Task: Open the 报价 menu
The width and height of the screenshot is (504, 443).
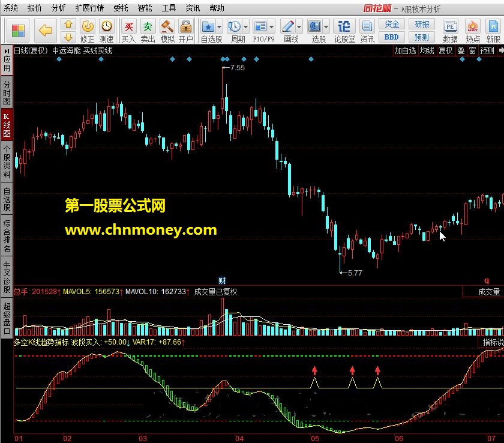Action: click(35, 8)
